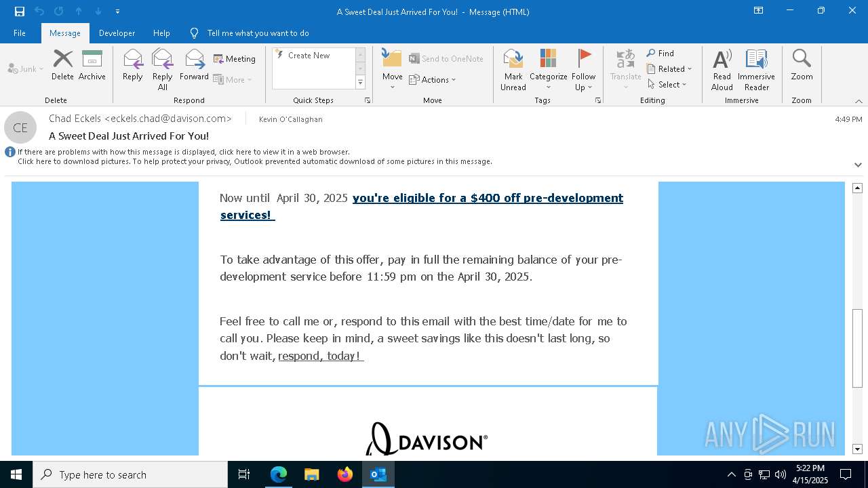The image size is (868, 488).
Task: Open Task View on the taskbar
Action: point(244,474)
